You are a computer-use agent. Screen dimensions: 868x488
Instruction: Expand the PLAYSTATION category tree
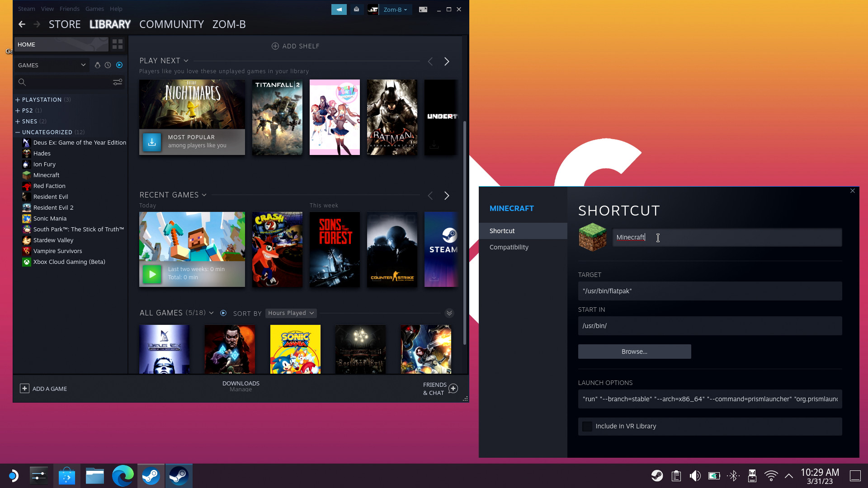tap(18, 99)
